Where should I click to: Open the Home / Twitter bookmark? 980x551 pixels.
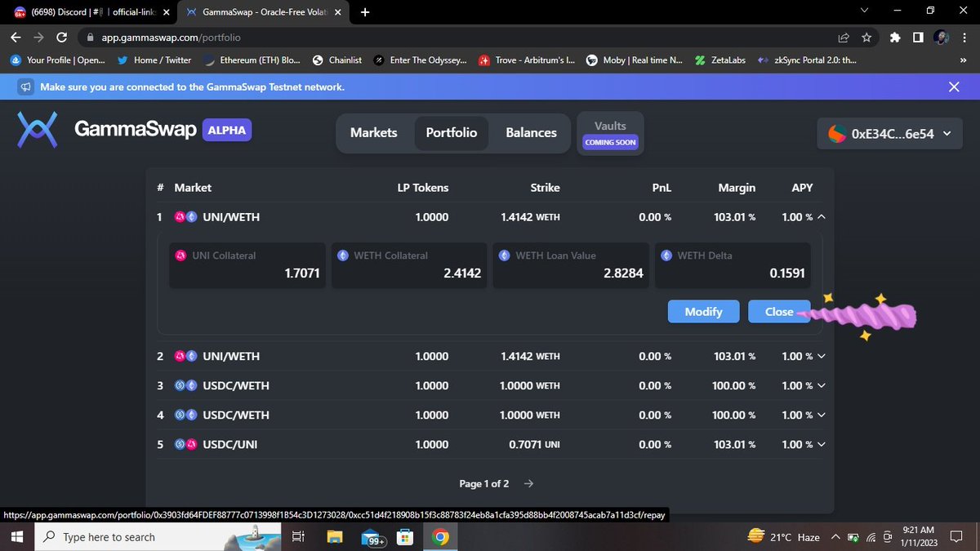coord(154,60)
